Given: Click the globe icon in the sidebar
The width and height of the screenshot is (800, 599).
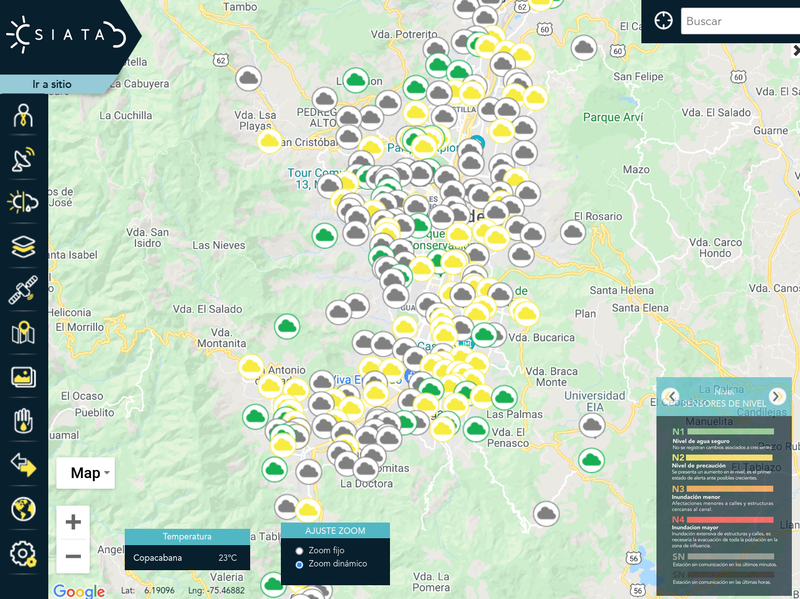Looking at the screenshot, I should [23, 509].
